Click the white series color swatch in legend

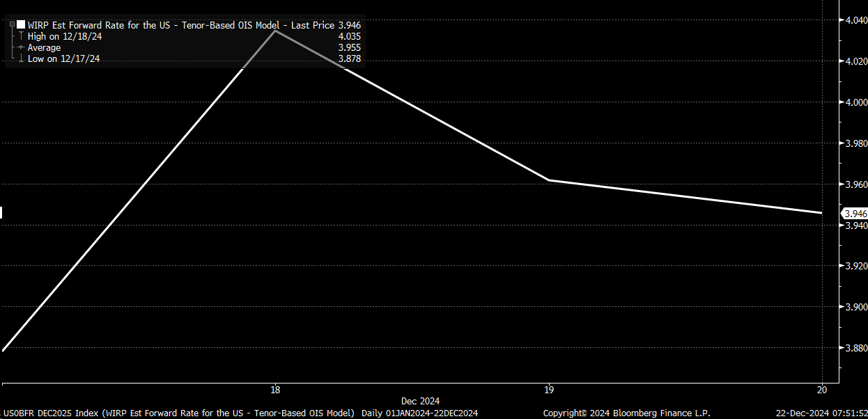pos(21,24)
